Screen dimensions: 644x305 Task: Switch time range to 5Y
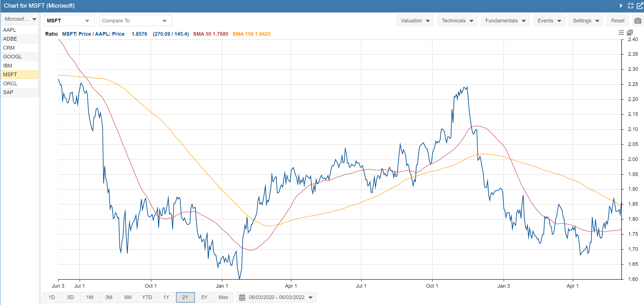pyautogui.click(x=204, y=297)
